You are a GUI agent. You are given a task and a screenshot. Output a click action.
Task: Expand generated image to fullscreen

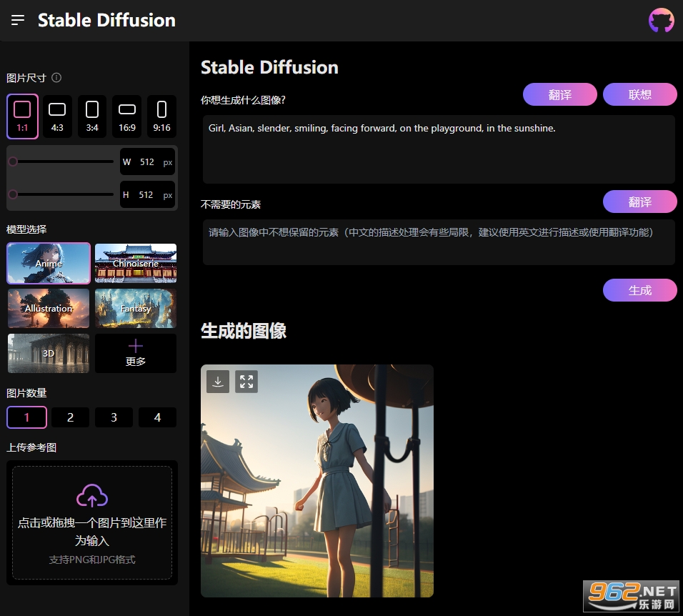[x=246, y=382]
